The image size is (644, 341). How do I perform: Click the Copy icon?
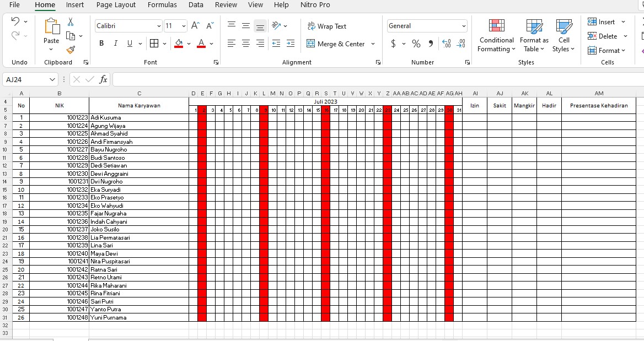point(71,36)
